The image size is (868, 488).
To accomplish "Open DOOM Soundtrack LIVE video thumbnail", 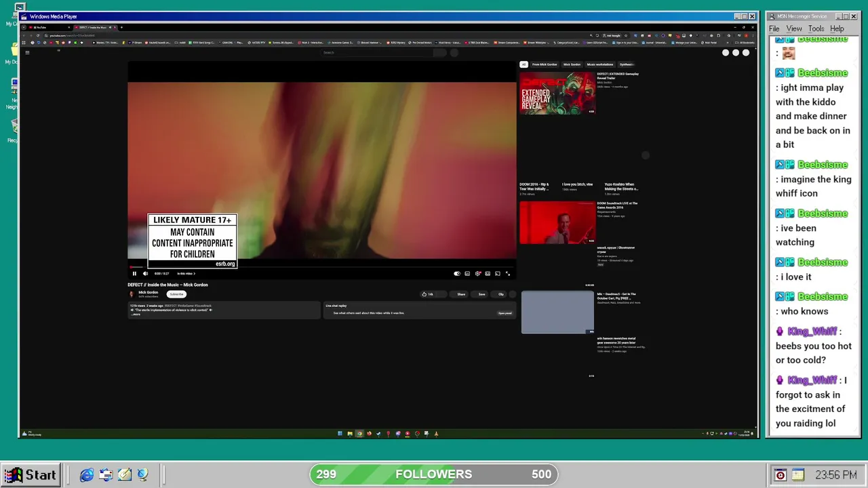I will click(557, 222).
